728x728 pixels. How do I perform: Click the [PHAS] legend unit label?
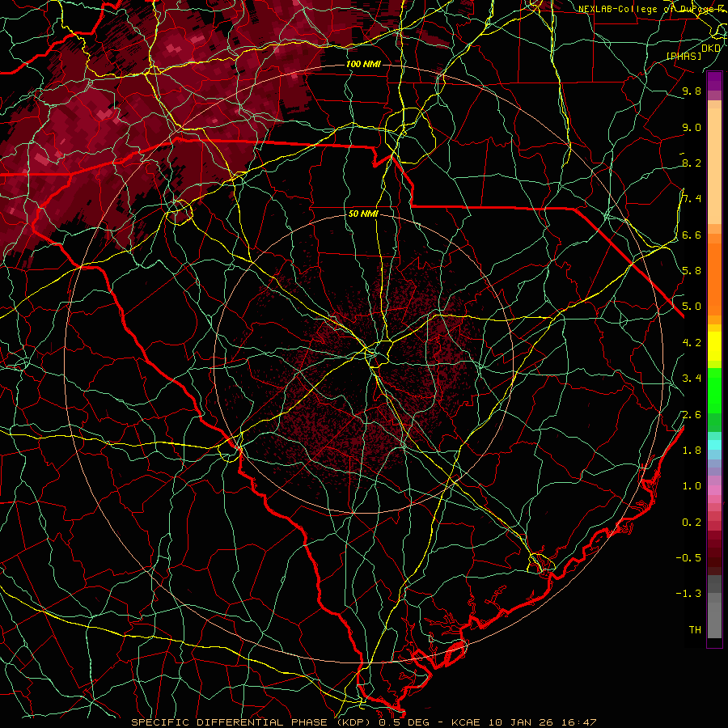(x=684, y=57)
